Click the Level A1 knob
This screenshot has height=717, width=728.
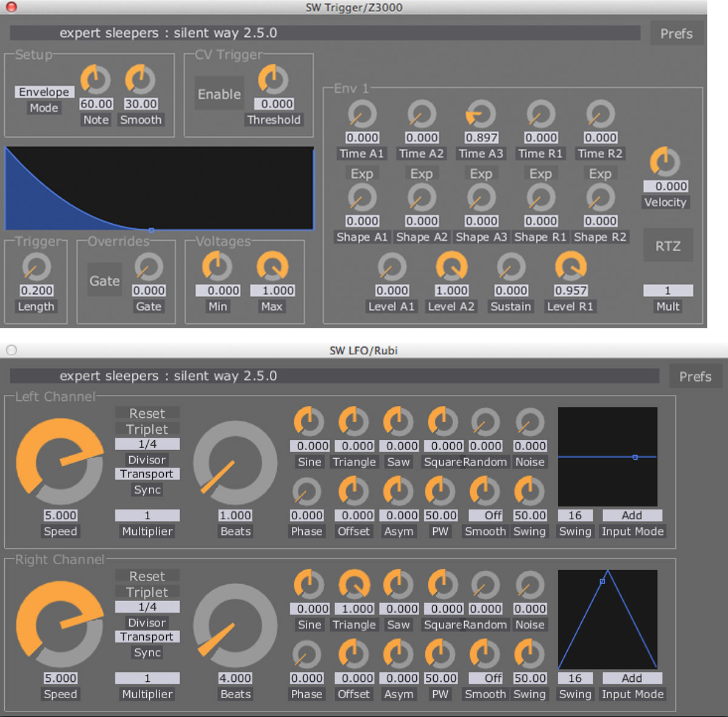click(x=392, y=267)
